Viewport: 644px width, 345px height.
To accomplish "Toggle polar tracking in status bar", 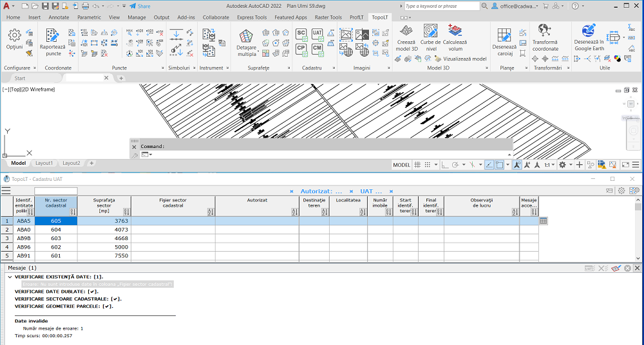I will [455, 165].
